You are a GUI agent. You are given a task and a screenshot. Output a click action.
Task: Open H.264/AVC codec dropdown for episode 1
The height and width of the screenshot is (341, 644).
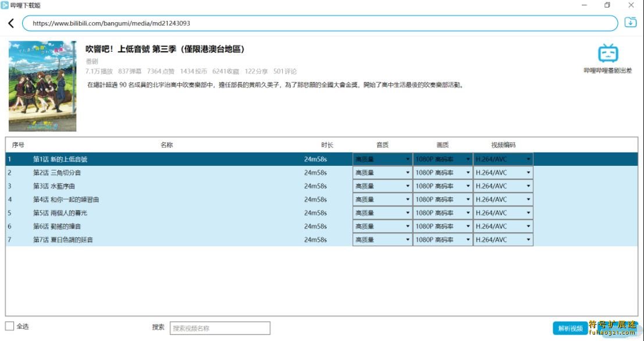[x=503, y=159]
